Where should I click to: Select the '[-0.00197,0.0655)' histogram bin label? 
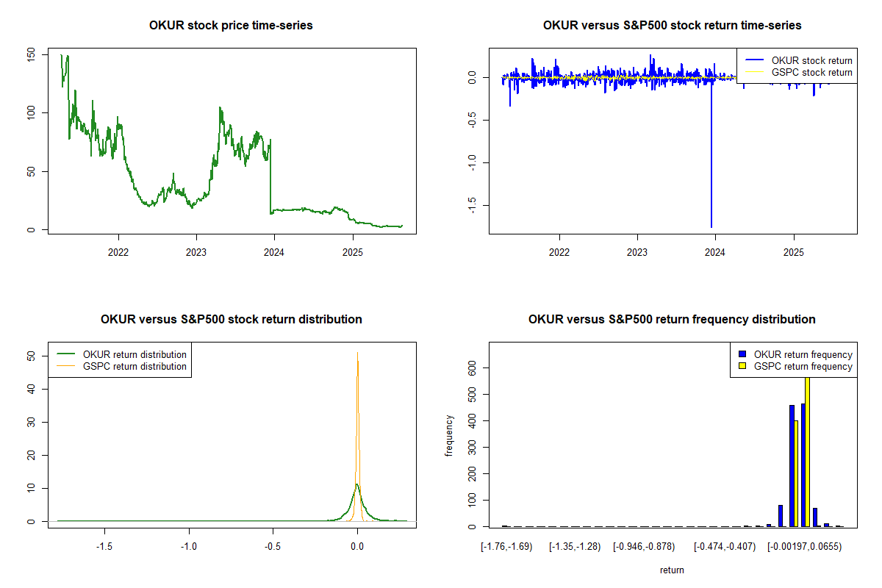click(805, 547)
